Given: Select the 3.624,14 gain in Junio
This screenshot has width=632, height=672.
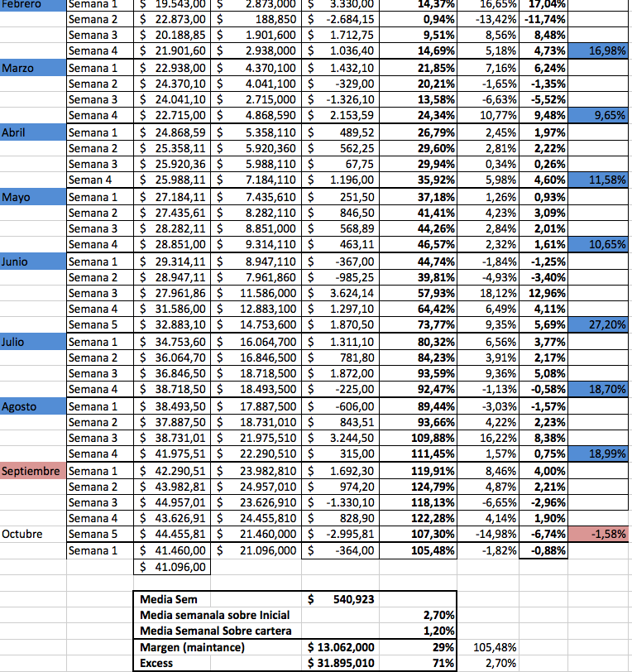Looking at the screenshot, I should 341,293.
